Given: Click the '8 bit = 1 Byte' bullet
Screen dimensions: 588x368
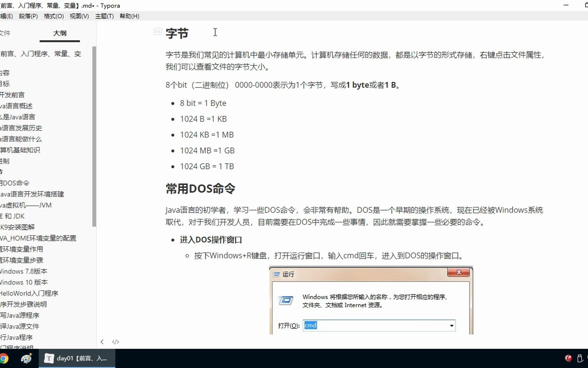Looking at the screenshot, I should point(203,103).
